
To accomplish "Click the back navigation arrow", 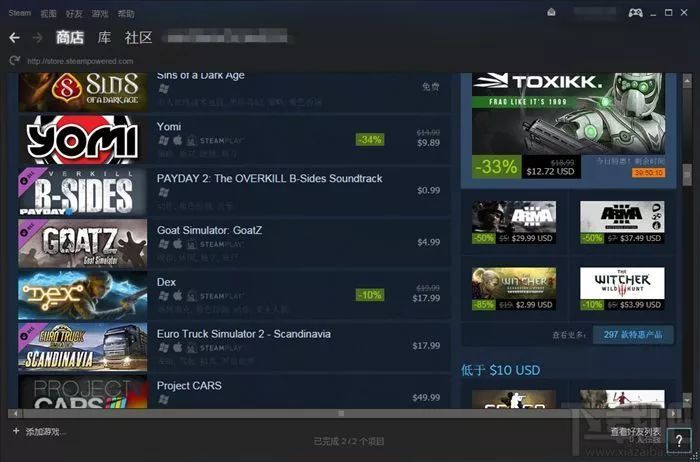I will click(14, 38).
